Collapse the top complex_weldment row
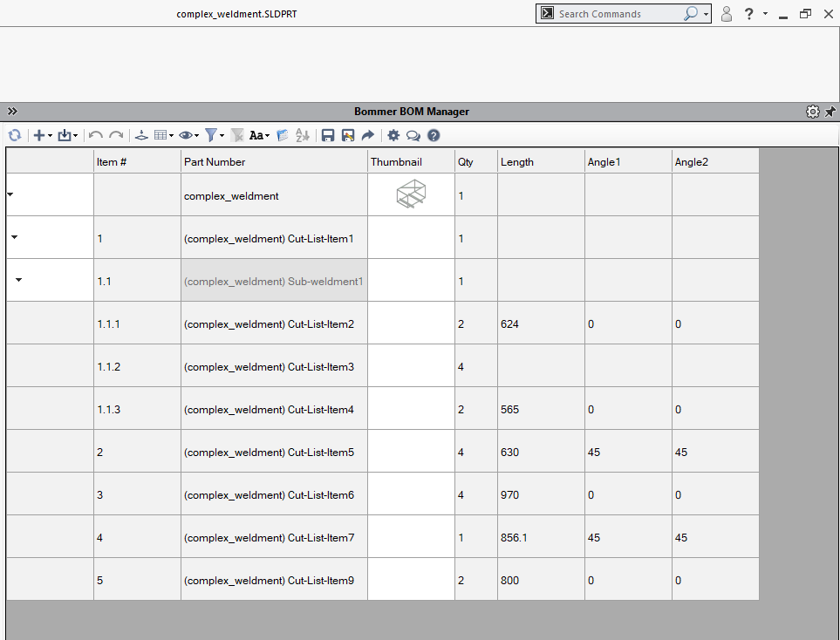Image resolution: width=840 pixels, height=640 pixels. (x=10, y=194)
